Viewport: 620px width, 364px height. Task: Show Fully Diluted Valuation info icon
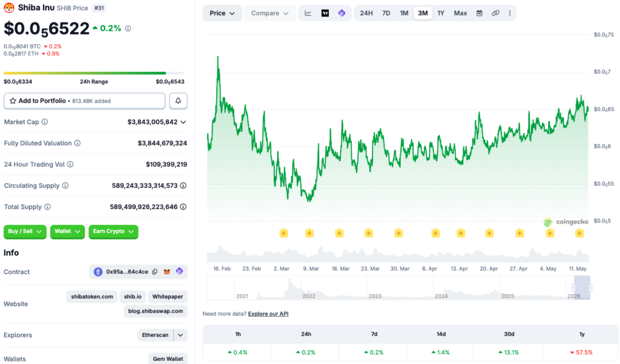77,143
